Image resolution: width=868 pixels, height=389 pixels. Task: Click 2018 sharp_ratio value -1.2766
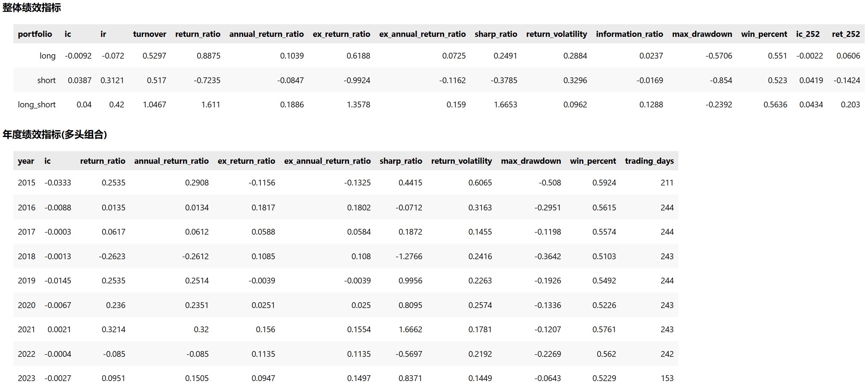click(x=409, y=256)
